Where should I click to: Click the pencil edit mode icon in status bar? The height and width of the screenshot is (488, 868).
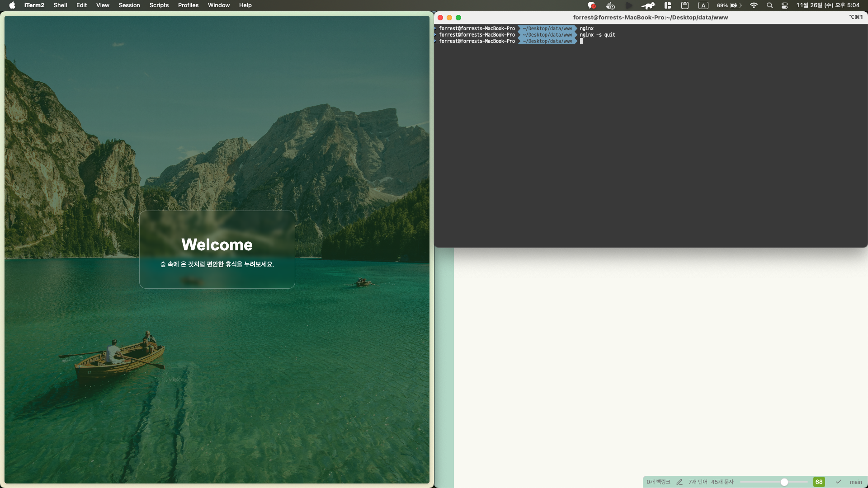[679, 482]
